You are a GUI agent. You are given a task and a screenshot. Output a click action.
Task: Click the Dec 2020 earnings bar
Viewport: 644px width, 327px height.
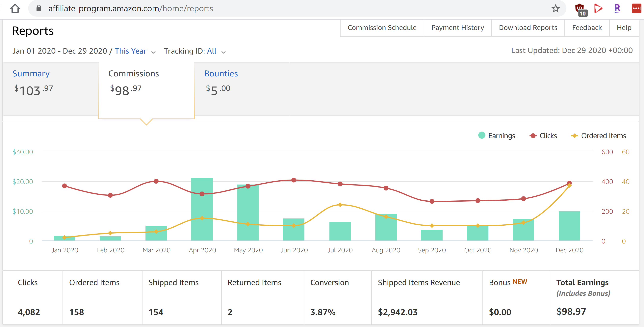click(569, 226)
